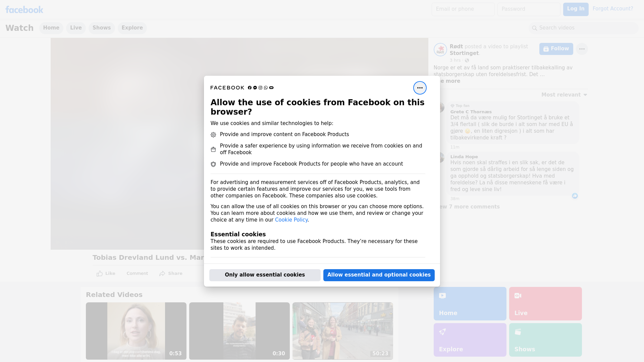Click the Search videos field
644x362 pixels.
tap(583, 28)
